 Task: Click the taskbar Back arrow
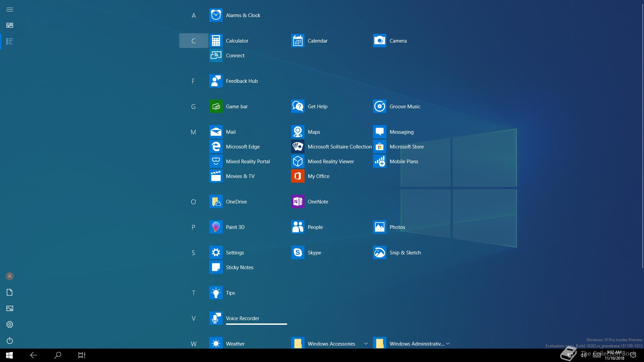point(34,355)
